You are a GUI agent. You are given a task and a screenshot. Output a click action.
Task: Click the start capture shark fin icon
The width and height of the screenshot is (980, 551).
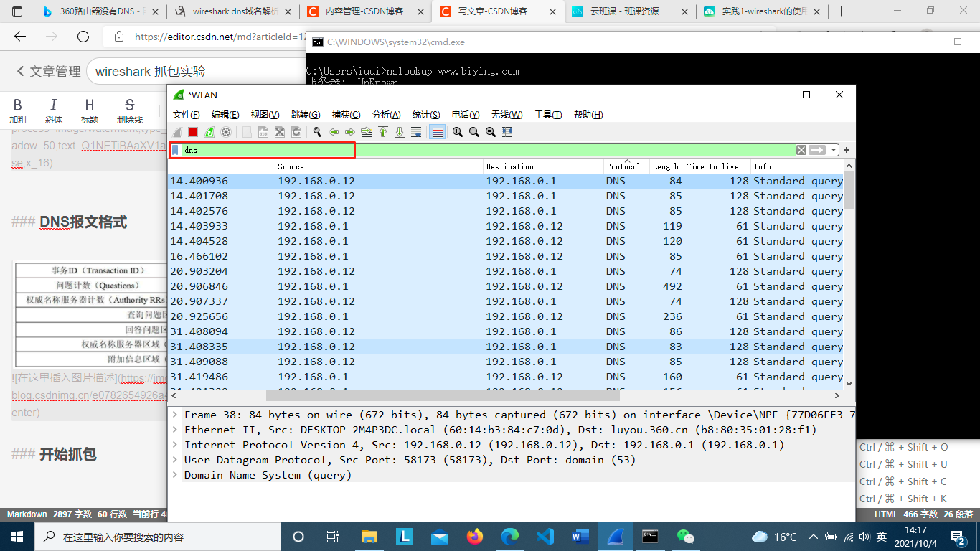point(177,132)
